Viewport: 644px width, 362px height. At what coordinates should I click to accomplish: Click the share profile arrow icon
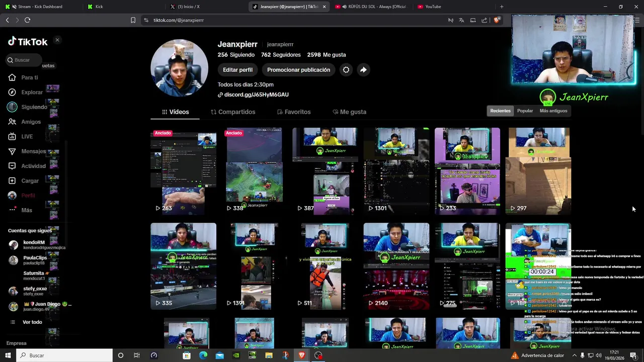(363, 70)
